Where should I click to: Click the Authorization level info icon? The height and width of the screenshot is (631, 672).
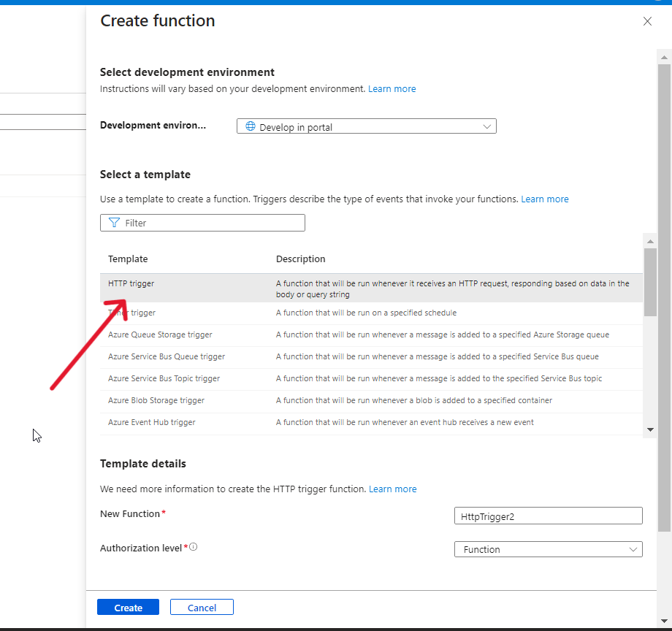(194, 547)
